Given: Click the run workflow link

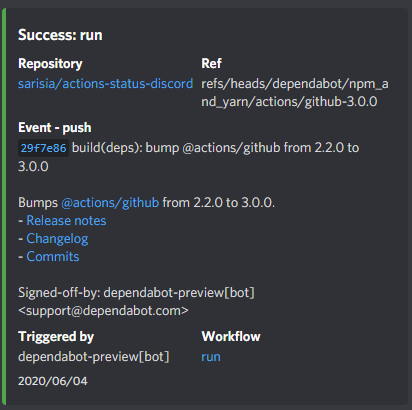Looking at the screenshot, I should point(211,357).
